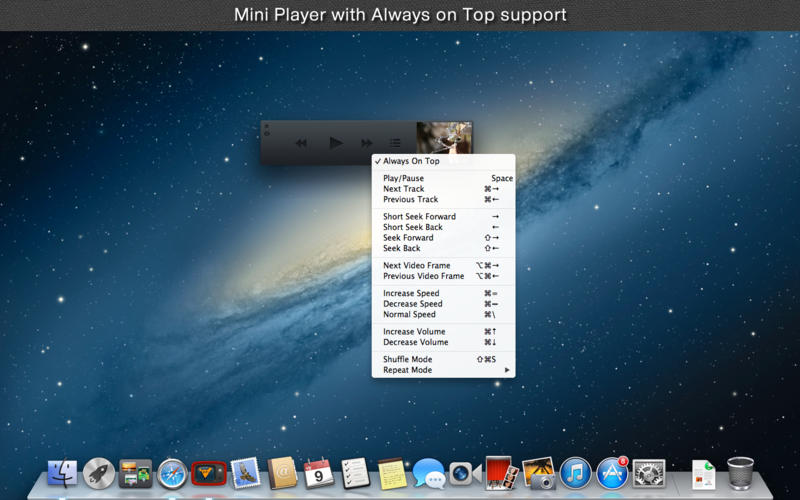Click the Seek Back menu item with the shift-arrow shortcut
Image resolution: width=800 pixels, height=500 pixels.
(x=443, y=248)
